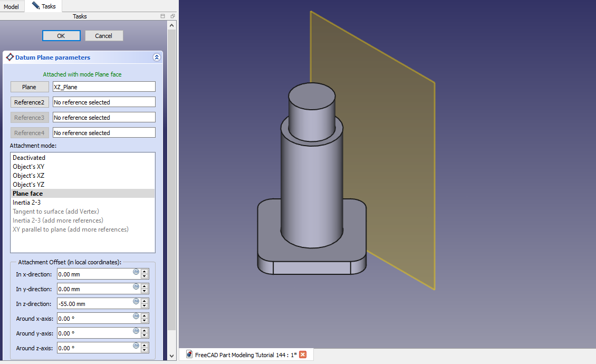Switch to the Model tab

(x=11, y=6)
